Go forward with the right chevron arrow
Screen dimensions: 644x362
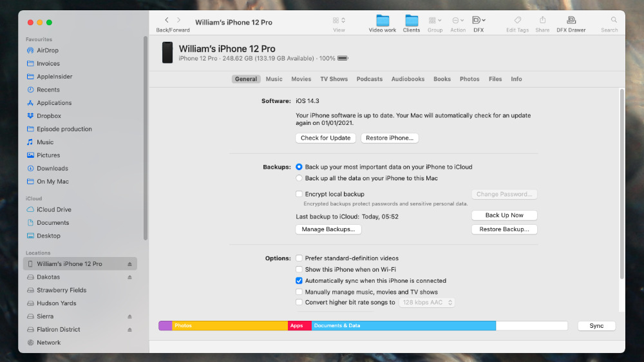178,20
